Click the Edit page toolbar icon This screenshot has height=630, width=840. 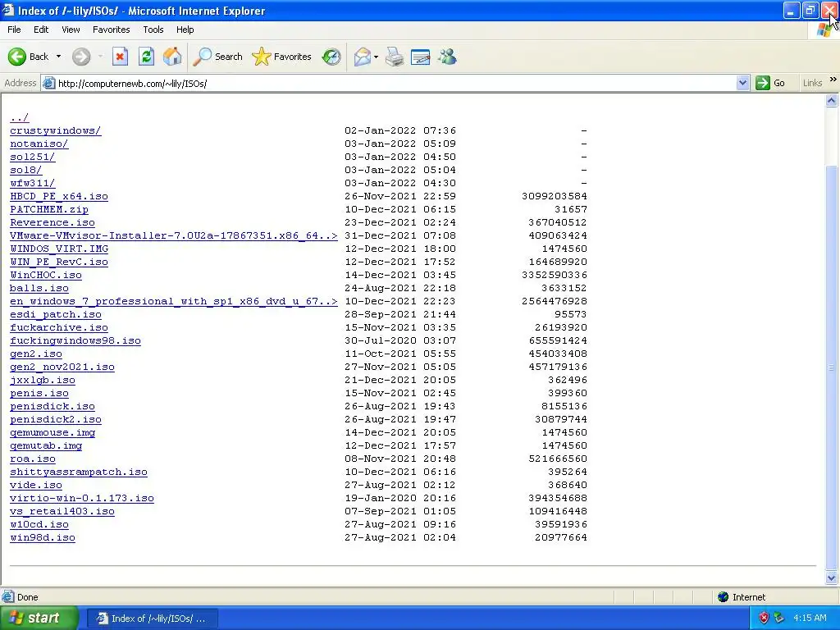click(x=421, y=57)
